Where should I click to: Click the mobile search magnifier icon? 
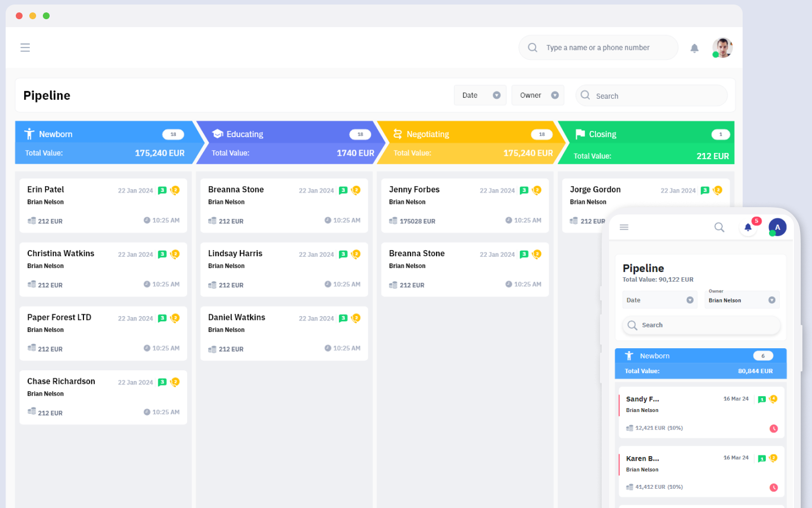coord(719,227)
